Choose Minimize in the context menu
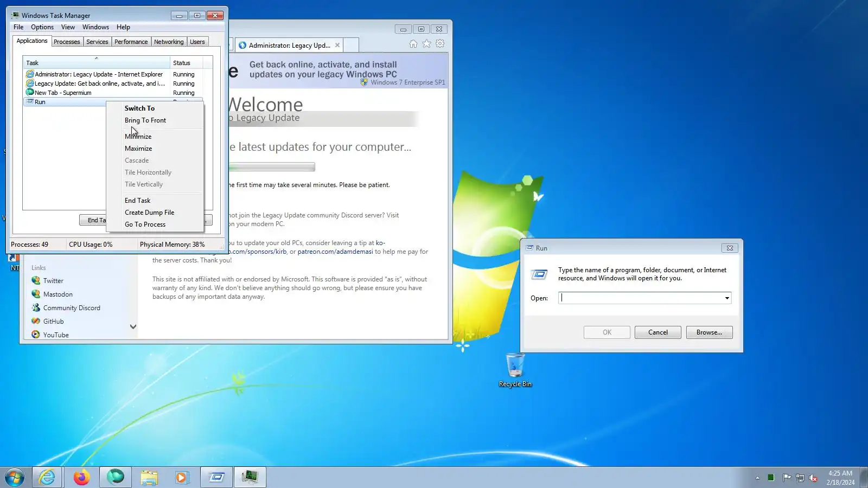This screenshot has width=868, height=488. click(155, 137)
